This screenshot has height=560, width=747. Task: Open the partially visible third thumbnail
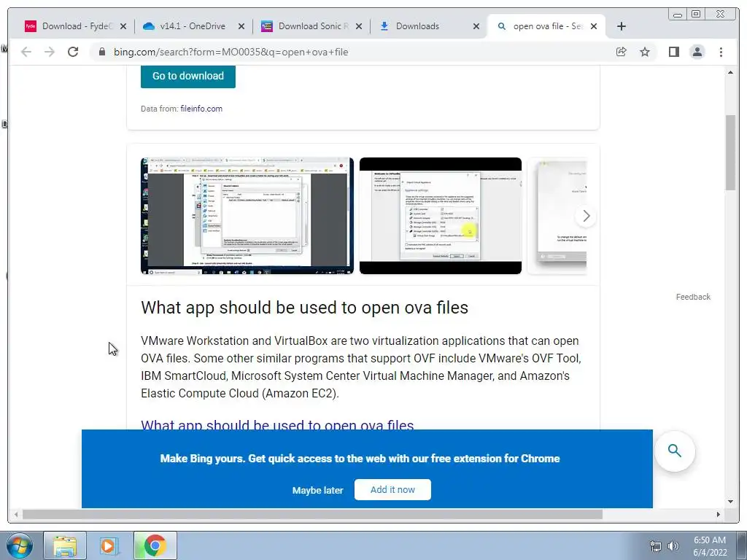pyautogui.click(x=557, y=216)
